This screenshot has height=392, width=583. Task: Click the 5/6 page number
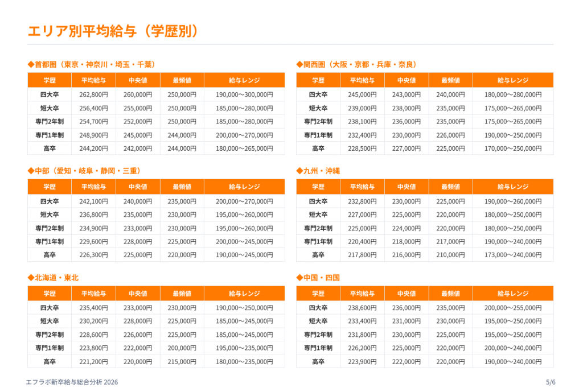pos(550,382)
